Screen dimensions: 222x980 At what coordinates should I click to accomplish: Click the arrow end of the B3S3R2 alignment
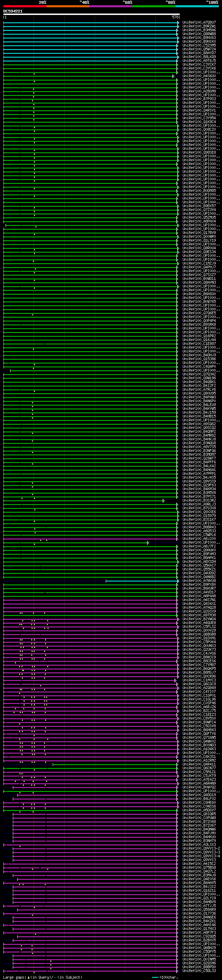(x=164, y=501)
